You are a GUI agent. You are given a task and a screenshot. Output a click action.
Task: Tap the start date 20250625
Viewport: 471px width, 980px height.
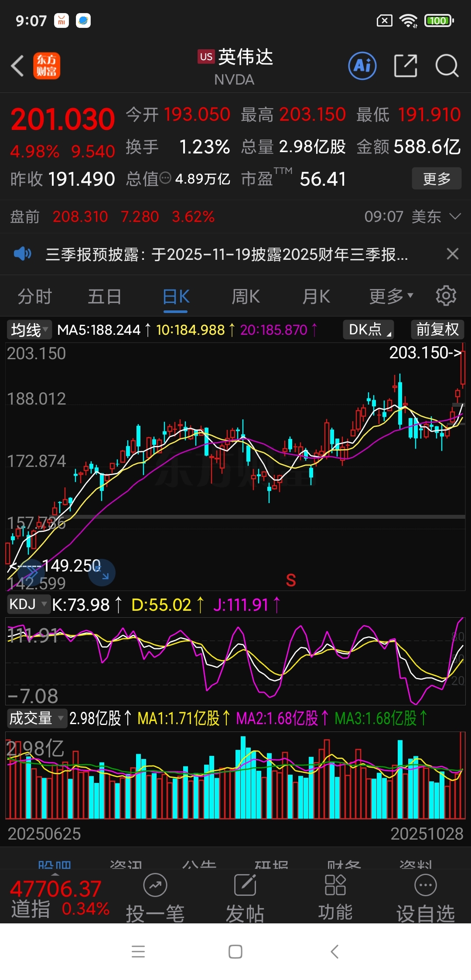[44, 834]
